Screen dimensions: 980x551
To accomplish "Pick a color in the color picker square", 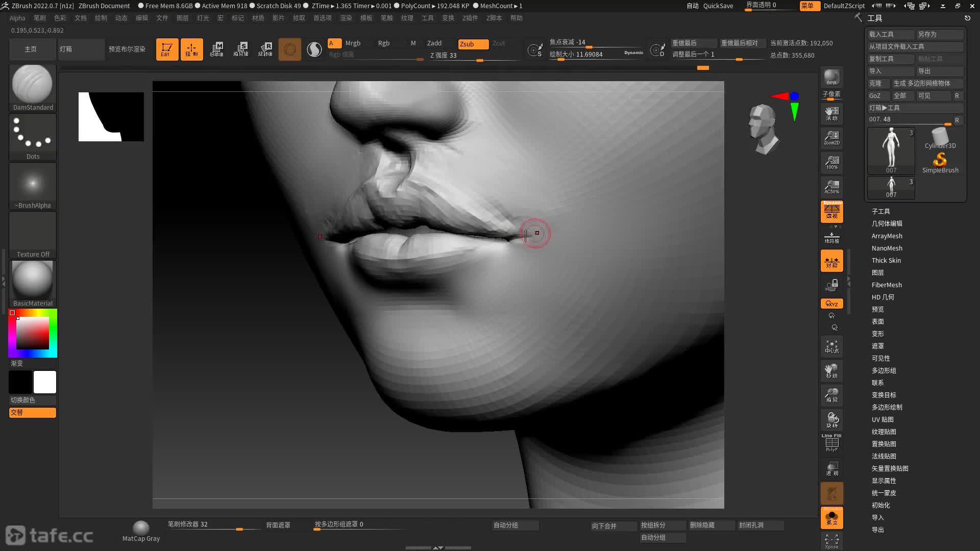I will [33, 333].
